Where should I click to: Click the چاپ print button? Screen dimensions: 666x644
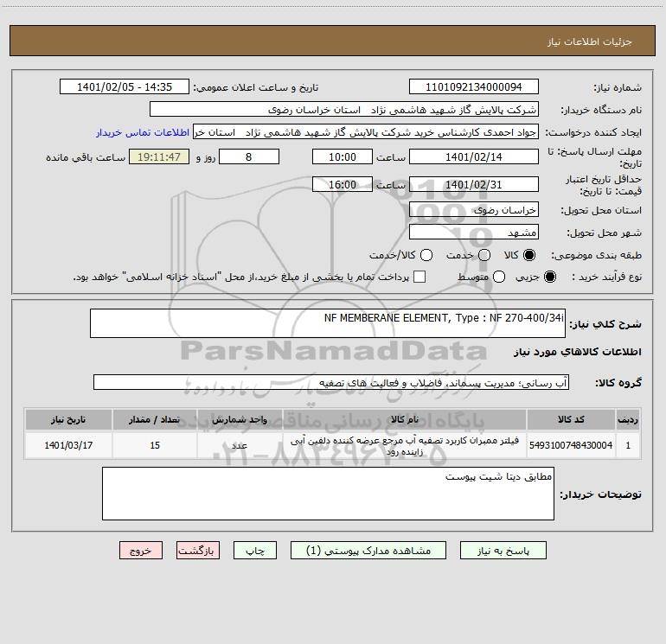point(255,551)
